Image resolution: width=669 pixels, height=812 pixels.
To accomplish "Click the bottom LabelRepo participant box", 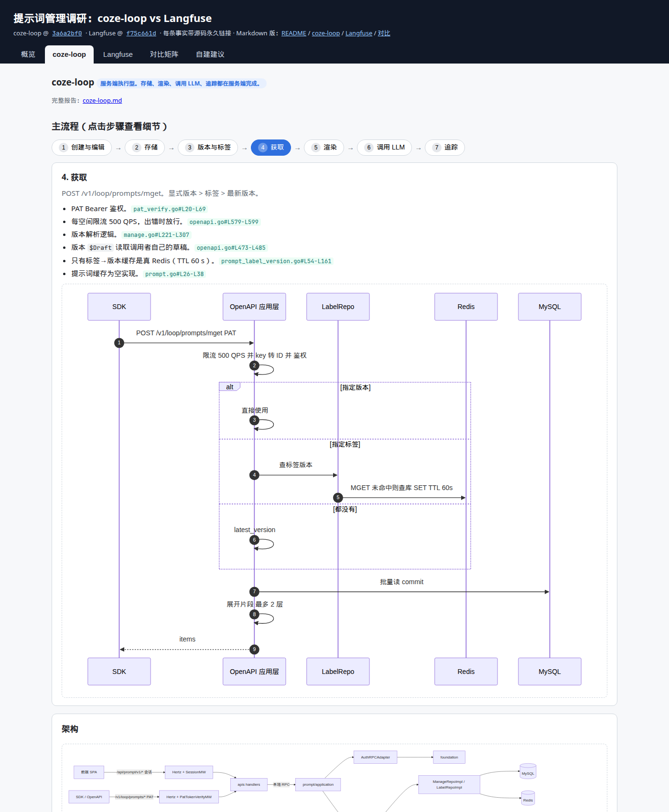I will [x=338, y=672].
